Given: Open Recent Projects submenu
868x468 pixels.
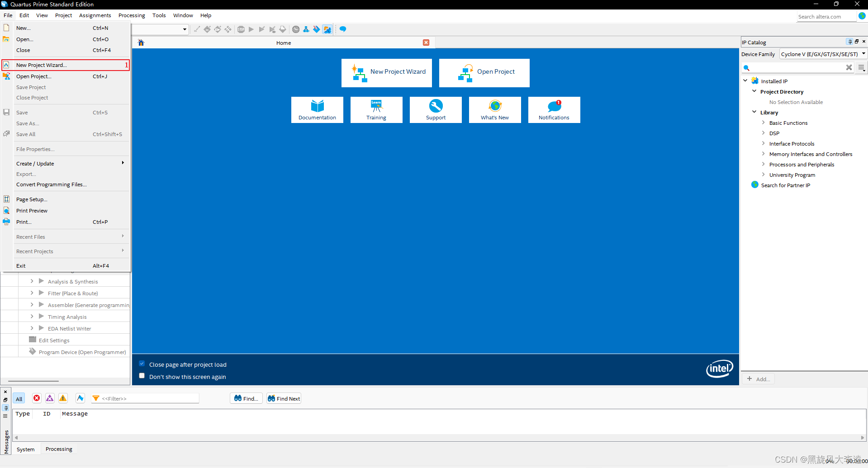Looking at the screenshot, I should point(66,251).
